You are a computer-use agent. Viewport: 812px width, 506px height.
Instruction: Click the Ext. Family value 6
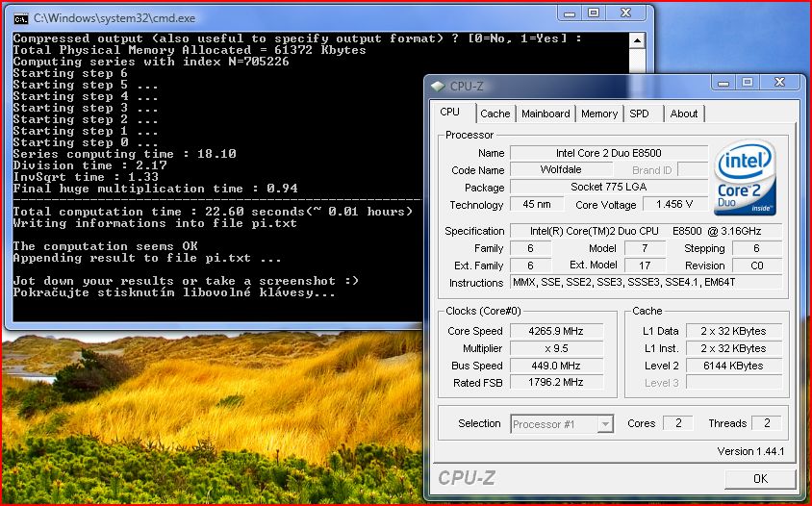click(530, 266)
